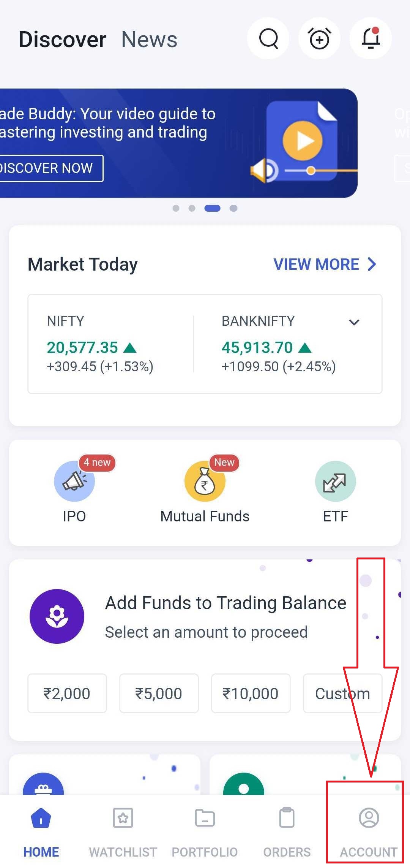Screen dimensions: 410x868
Task: Tap the search magnifier icon
Action: (x=268, y=38)
